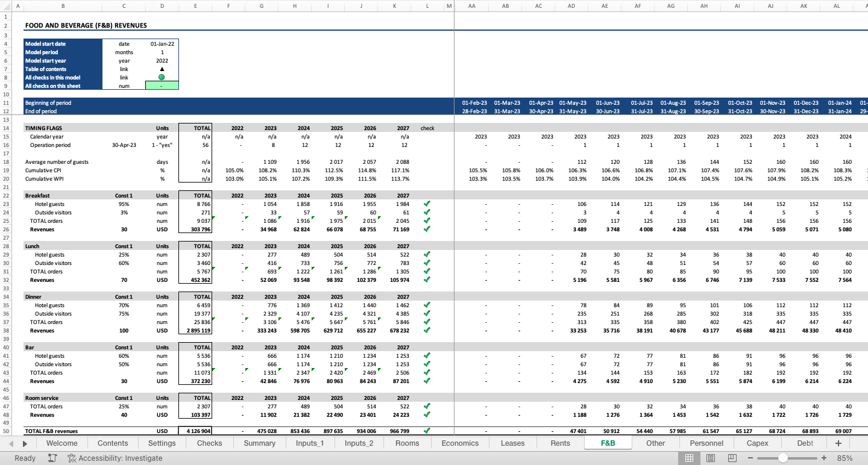The height and width of the screenshot is (465, 868).
Task: Click the Table of contents link triangle
Action: click(x=162, y=69)
